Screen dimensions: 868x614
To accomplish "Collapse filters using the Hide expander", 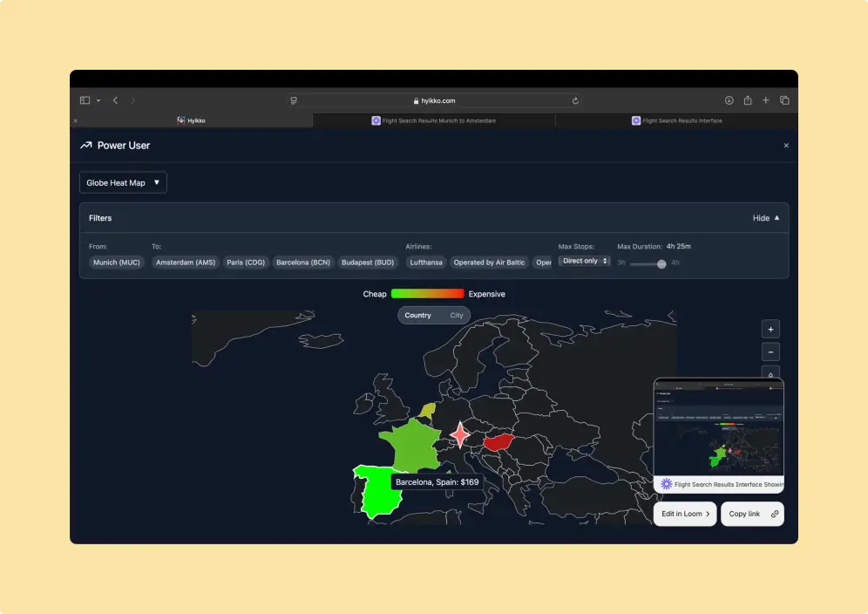I will (766, 218).
